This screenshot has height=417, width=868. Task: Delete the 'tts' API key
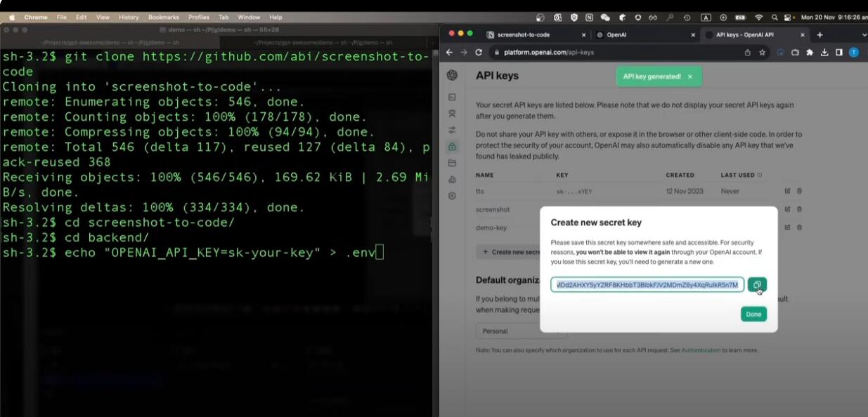pos(799,191)
